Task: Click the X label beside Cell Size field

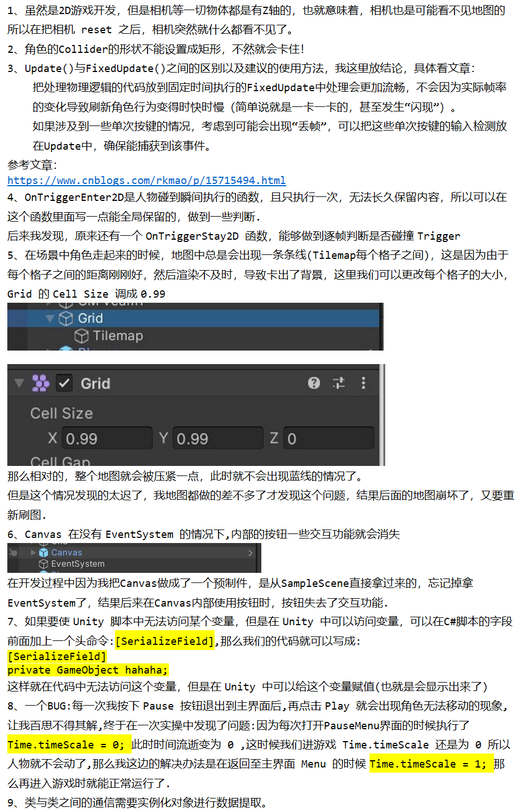Action: 52,438
